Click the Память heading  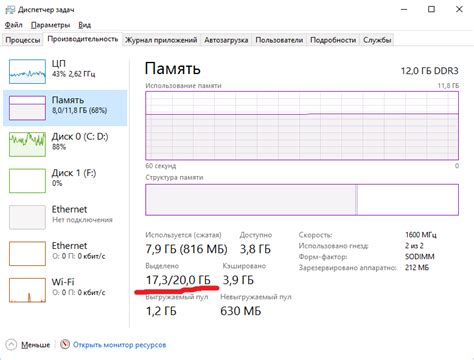(x=172, y=69)
